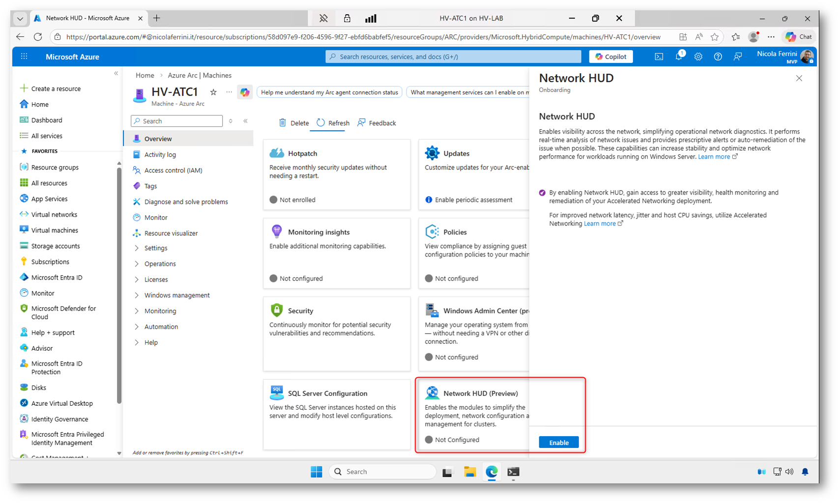This screenshot has width=840, height=504.
Task: Go back using the browser back arrow
Action: pyautogui.click(x=20, y=37)
